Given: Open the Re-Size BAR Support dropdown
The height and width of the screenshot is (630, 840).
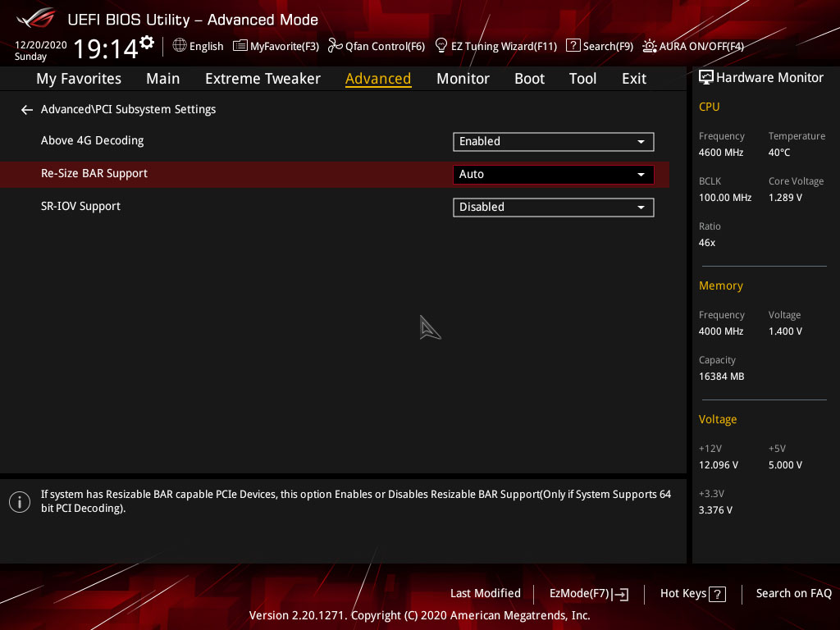Looking at the screenshot, I should tap(554, 175).
